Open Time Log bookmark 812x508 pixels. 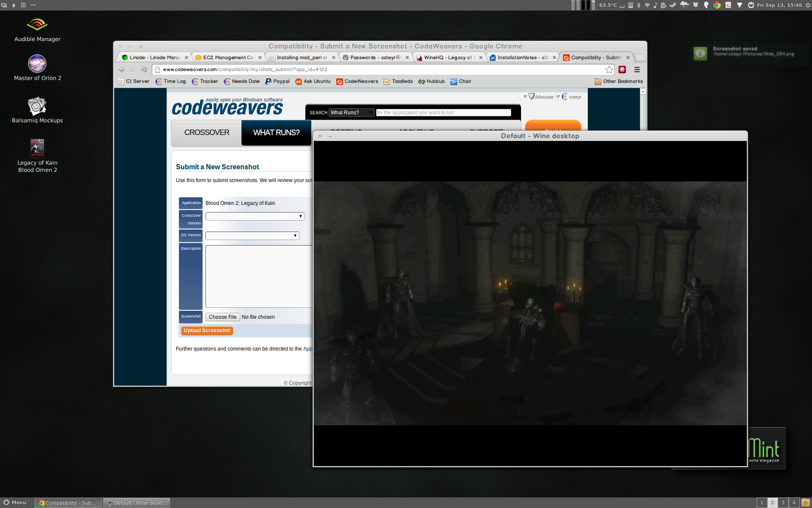point(170,81)
